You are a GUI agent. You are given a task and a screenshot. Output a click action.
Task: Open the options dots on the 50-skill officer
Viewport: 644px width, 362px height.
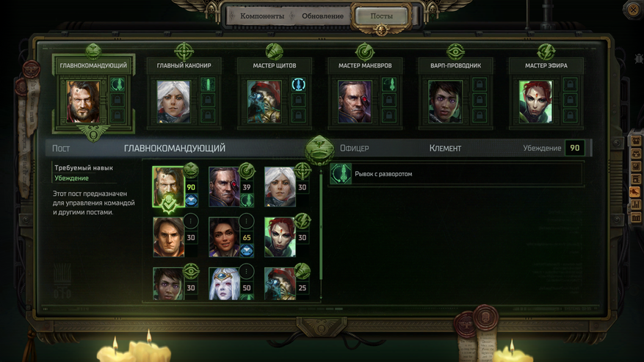pos(246,271)
